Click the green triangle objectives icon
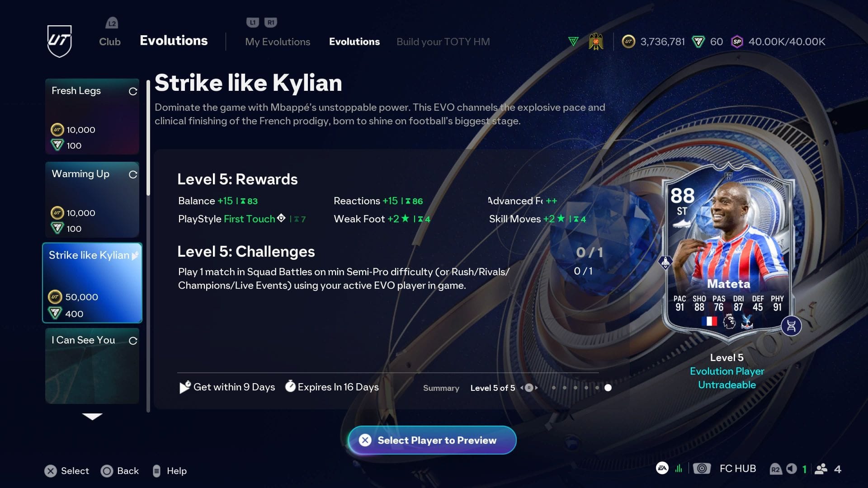 click(573, 42)
